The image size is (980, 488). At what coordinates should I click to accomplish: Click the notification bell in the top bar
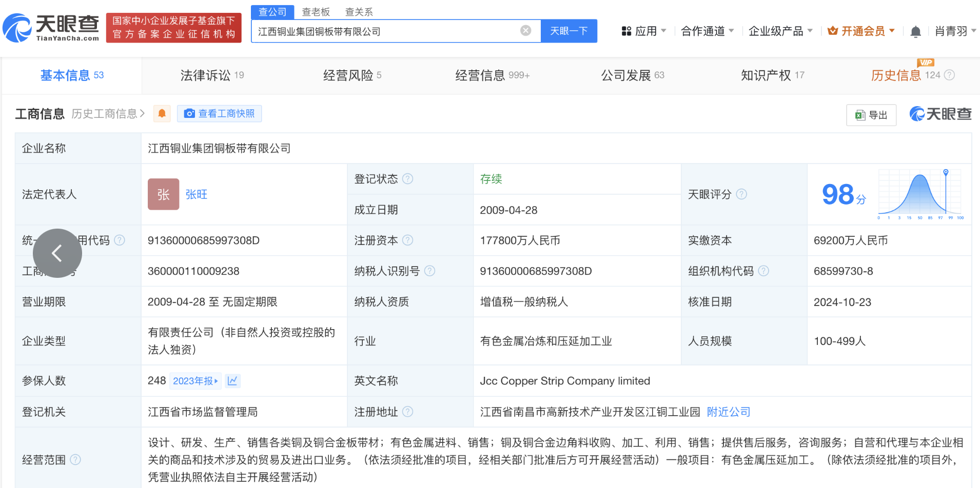[x=915, y=32]
